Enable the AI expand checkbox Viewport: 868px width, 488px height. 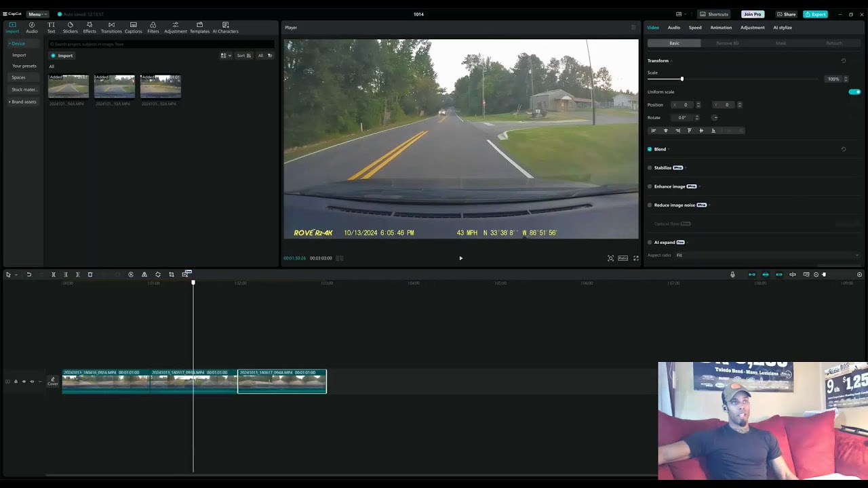click(650, 242)
